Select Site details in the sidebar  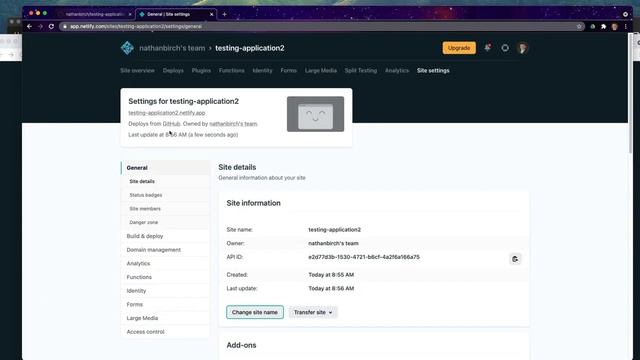click(165, 181)
